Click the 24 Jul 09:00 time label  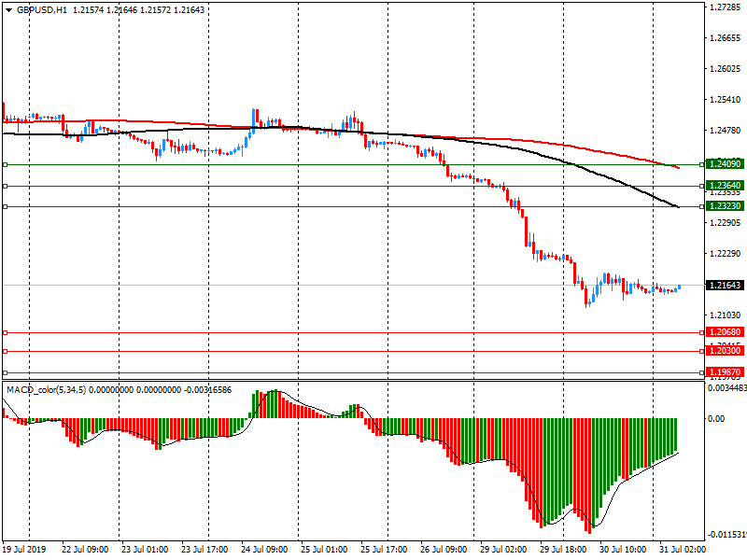[x=264, y=550]
